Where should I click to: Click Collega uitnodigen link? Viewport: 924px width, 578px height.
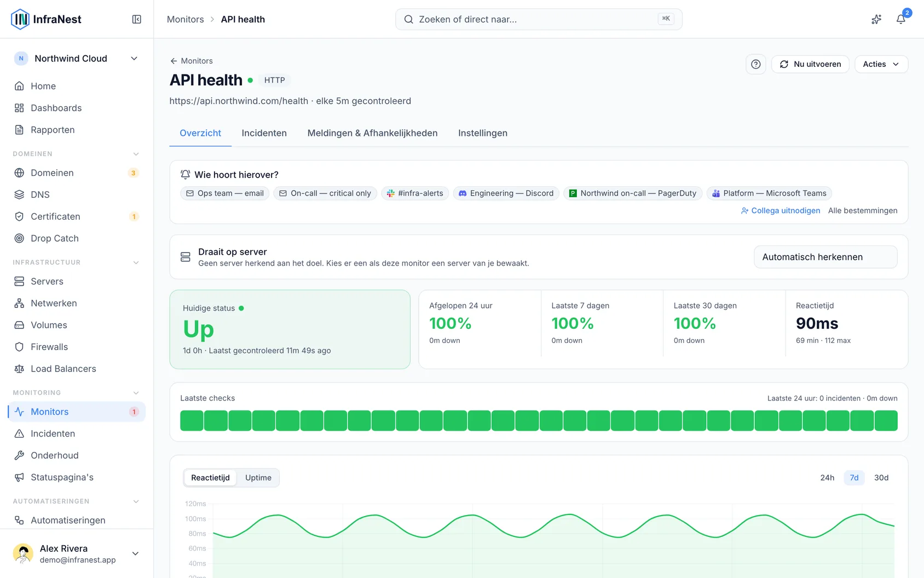(x=781, y=210)
